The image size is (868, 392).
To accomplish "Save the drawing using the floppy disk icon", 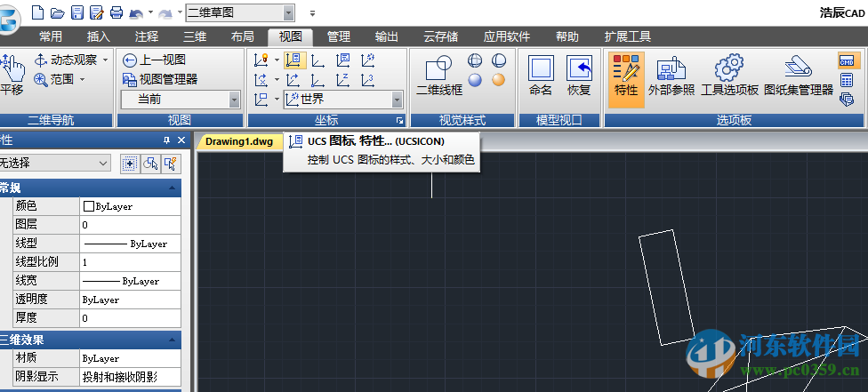I will coord(77,12).
